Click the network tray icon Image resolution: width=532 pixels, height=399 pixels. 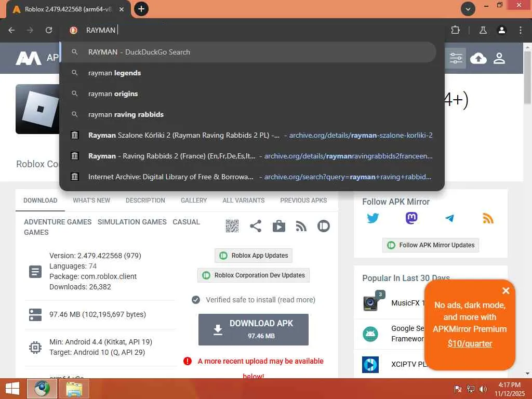(470, 389)
